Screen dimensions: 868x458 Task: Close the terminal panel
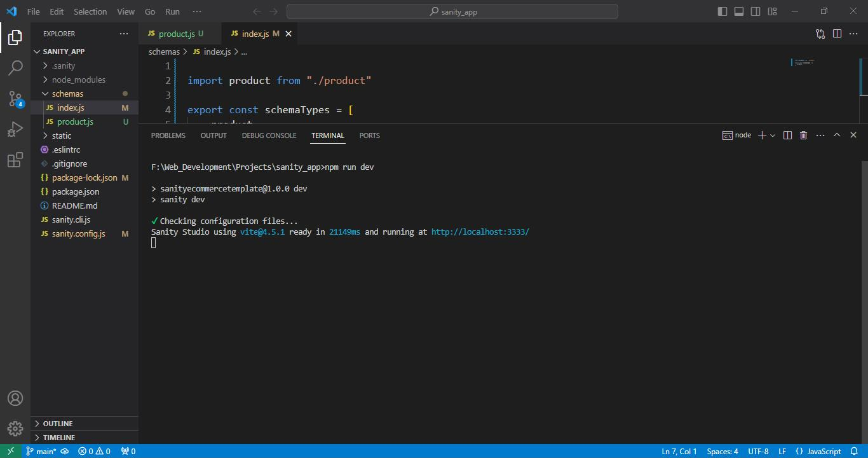853,135
